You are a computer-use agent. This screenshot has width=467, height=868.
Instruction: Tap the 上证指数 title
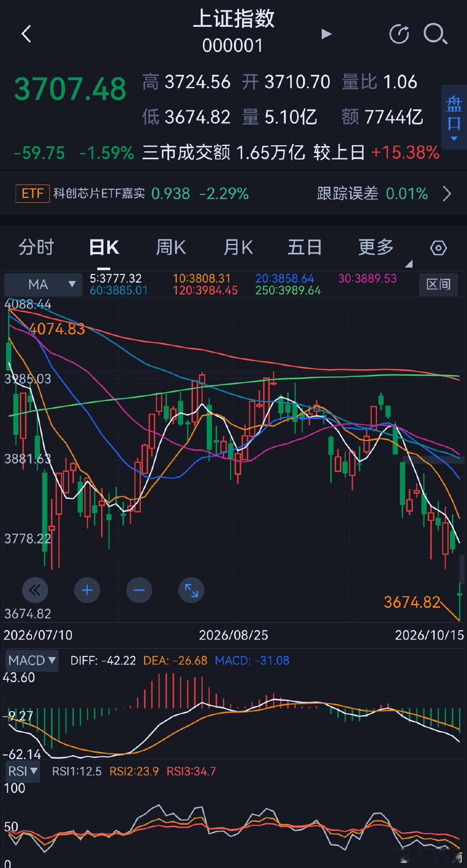tap(233, 19)
